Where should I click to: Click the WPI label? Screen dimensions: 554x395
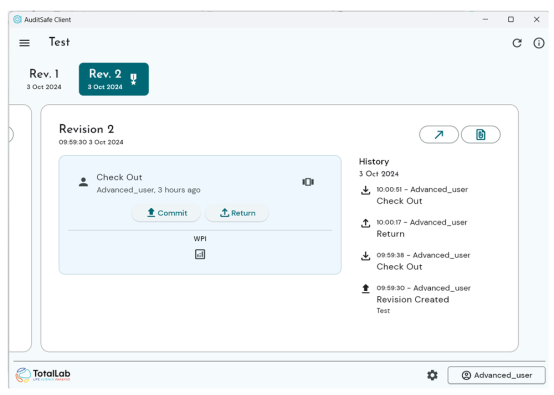point(200,239)
